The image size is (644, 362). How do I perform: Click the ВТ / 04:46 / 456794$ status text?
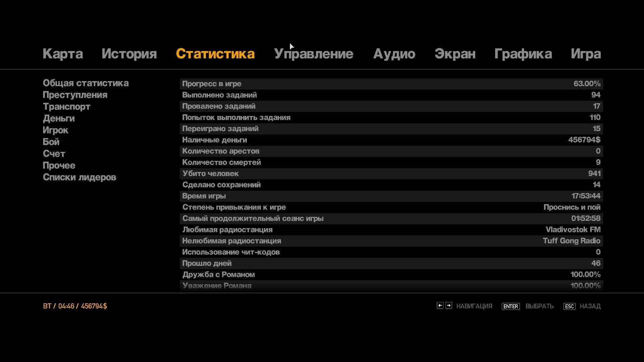click(x=75, y=306)
